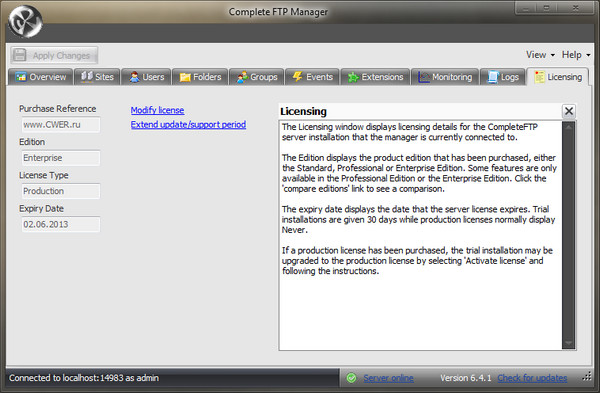
Task: Open the View dropdown menu
Action: [540, 55]
